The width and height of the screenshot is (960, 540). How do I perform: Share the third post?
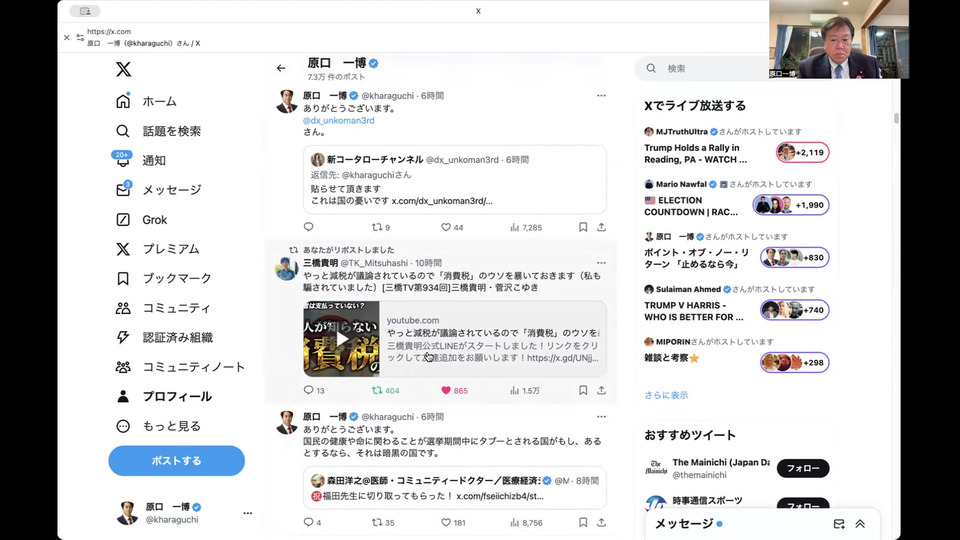coord(601,522)
